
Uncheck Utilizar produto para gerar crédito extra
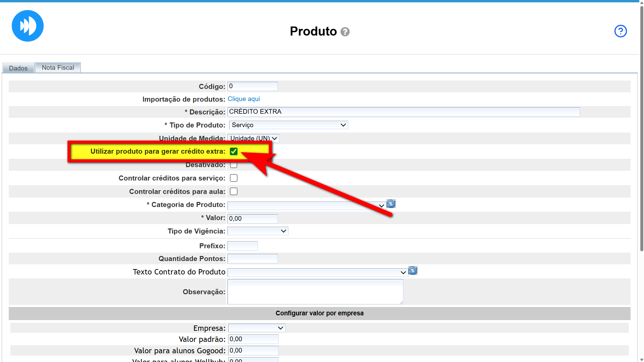click(234, 151)
